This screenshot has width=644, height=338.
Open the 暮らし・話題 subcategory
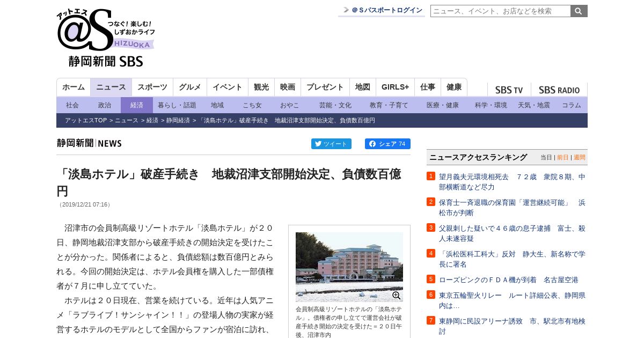pyautogui.click(x=177, y=105)
